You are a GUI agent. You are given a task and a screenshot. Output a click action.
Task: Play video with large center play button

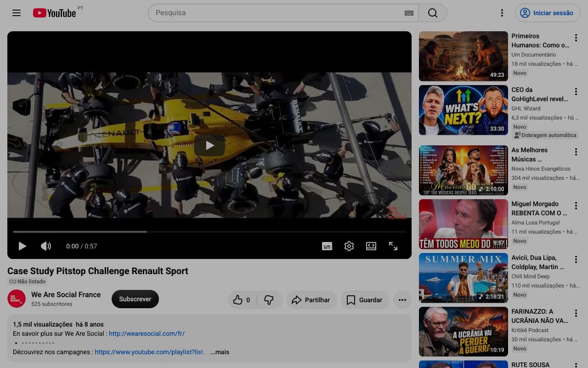point(209,145)
